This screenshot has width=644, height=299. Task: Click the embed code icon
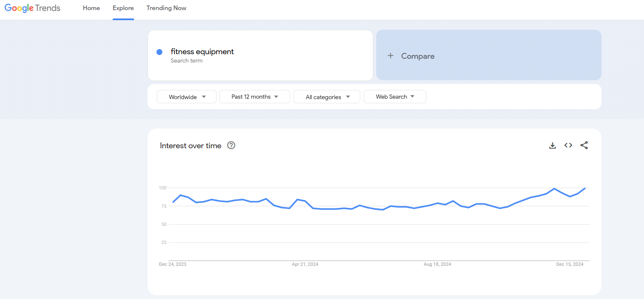coord(568,145)
